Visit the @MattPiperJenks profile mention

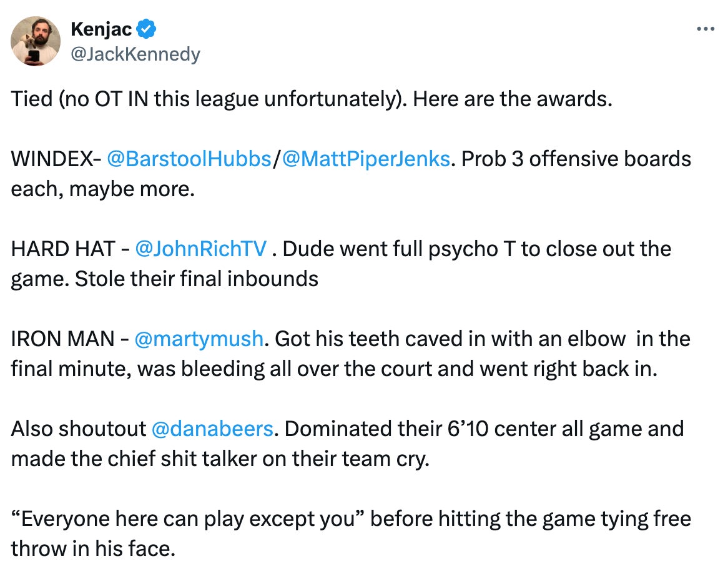[x=365, y=159]
